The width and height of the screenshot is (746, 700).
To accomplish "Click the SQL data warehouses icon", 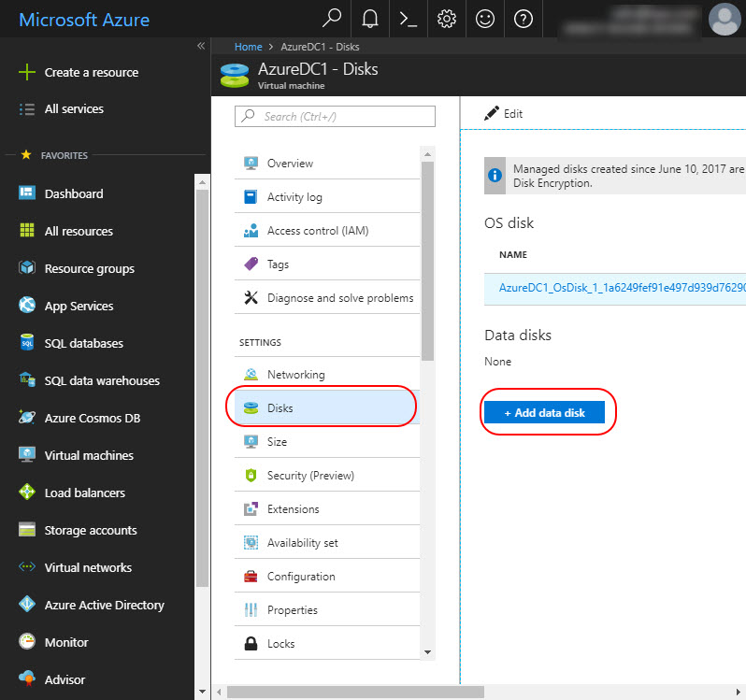I will [x=27, y=379].
